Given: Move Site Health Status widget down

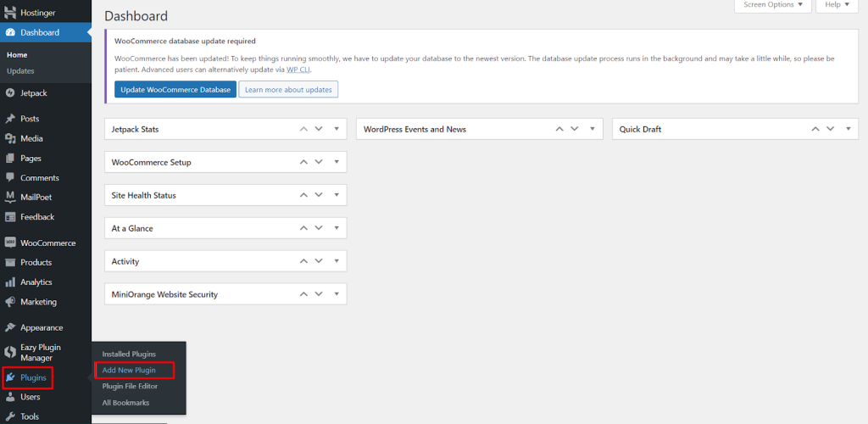Looking at the screenshot, I should click(x=319, y=195).
